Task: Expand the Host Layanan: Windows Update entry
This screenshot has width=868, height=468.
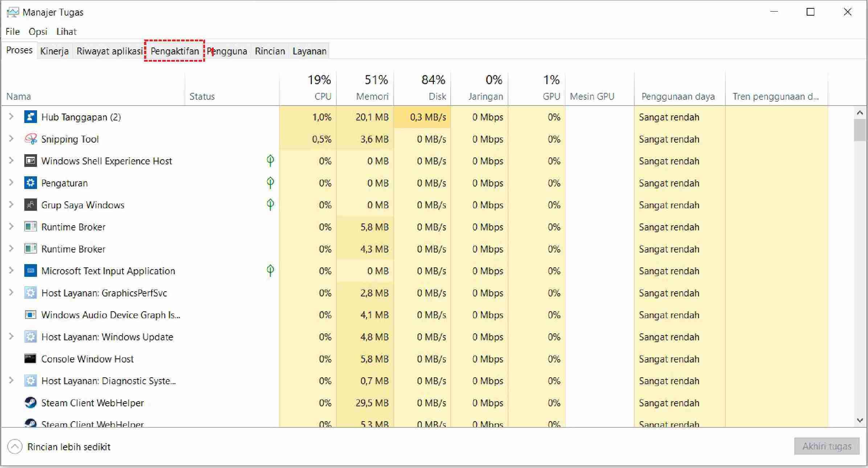Action: (11, 337)
